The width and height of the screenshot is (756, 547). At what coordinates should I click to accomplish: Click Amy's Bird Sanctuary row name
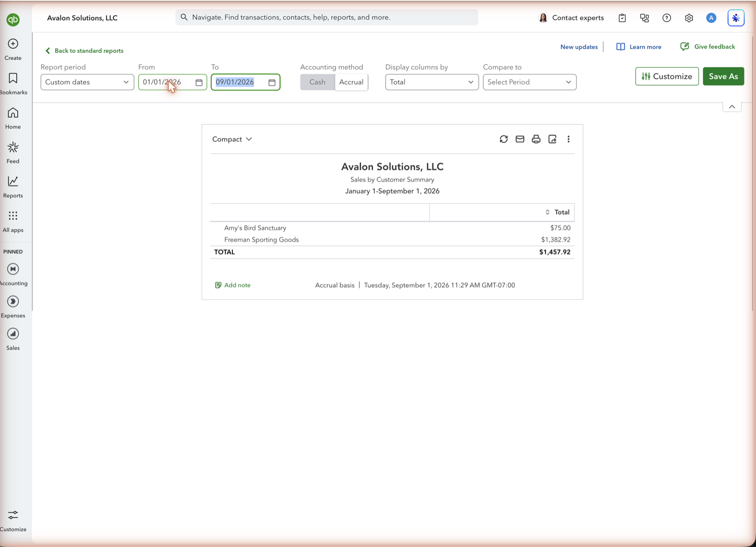coord(255,228)
